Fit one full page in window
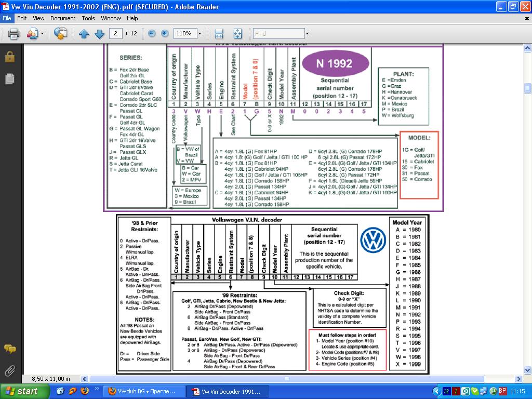This screenshot has height=399, width=532. pyautogui.click(x=237, y=34)
